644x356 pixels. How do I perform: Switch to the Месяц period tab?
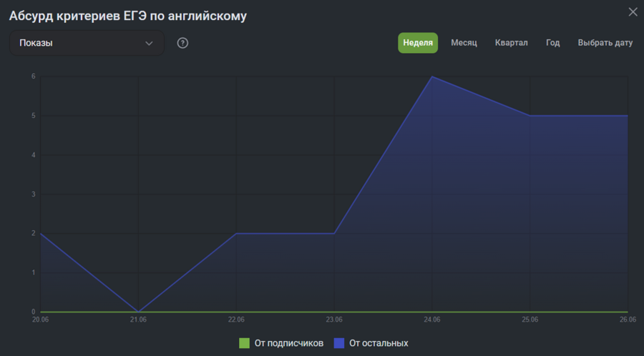(x=464, y=43)
